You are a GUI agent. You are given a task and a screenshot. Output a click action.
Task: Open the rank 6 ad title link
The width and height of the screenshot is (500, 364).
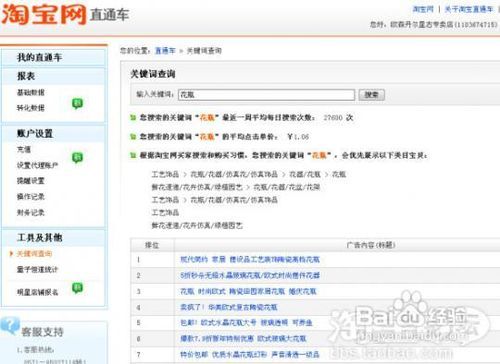pyautogui.click(x=243, y=339)
